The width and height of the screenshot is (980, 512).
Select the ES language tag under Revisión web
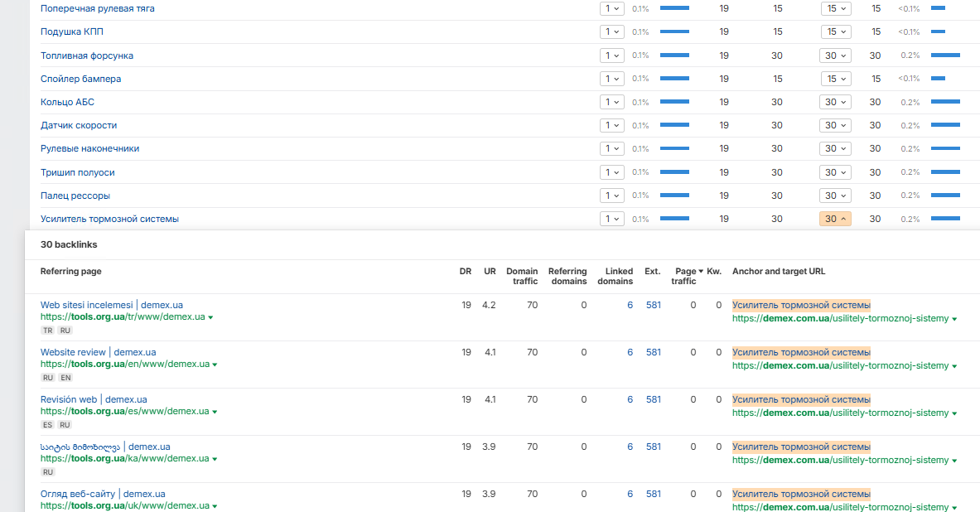tap(48, 424)
